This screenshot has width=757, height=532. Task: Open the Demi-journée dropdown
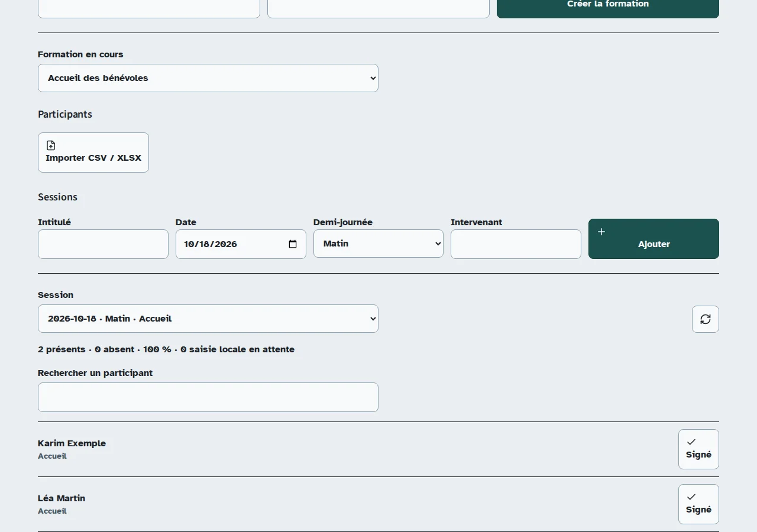point(378,244)
